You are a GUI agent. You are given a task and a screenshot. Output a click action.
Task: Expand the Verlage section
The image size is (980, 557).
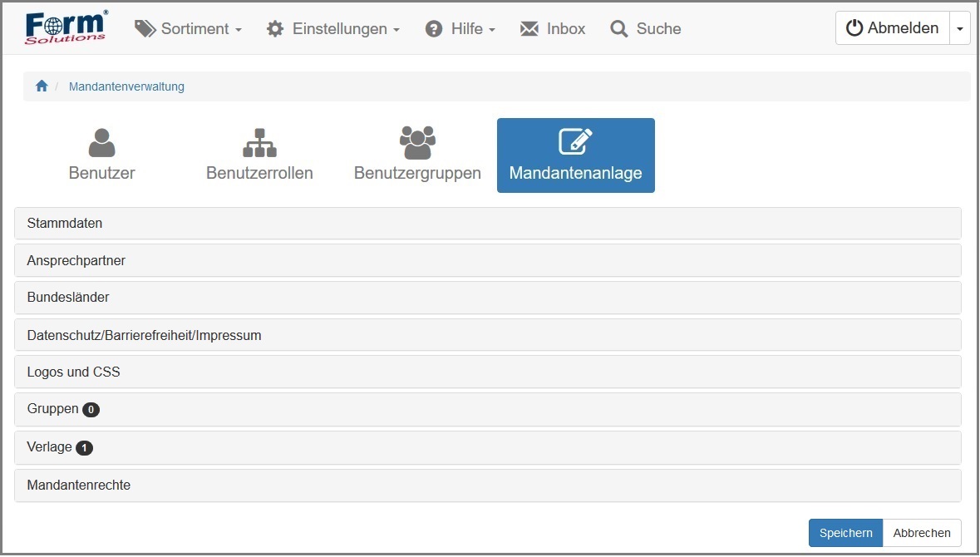[x=487, y=447]
